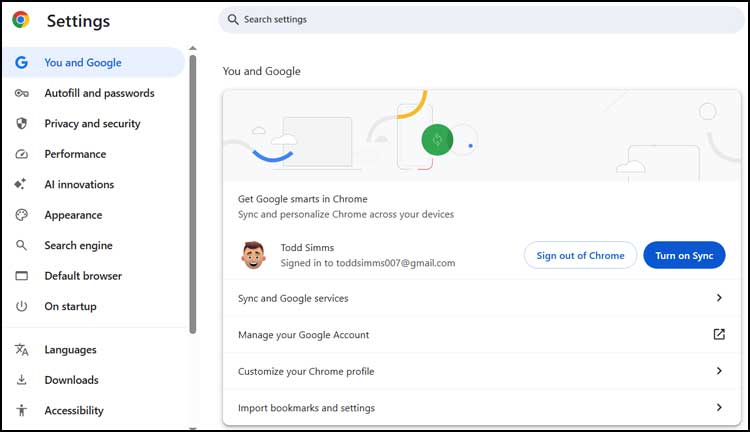
Task: Select Languages in the sidebar
Action: 93,350
